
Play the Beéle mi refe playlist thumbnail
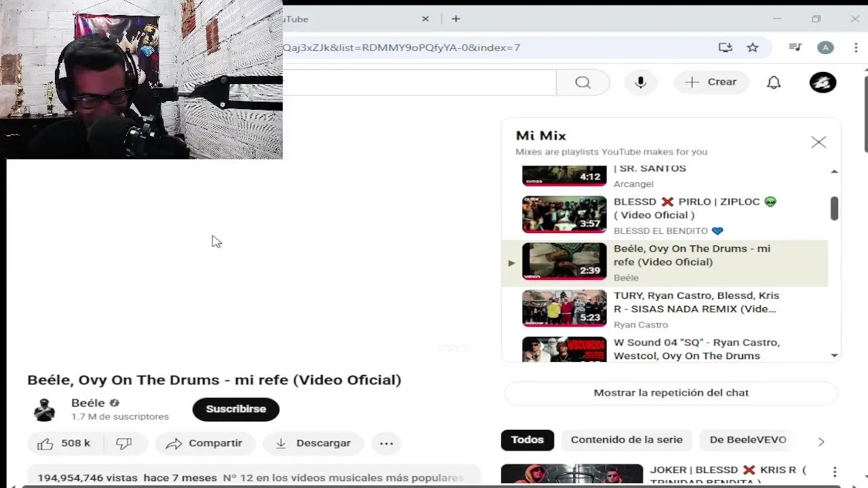[x=564, y=261]
